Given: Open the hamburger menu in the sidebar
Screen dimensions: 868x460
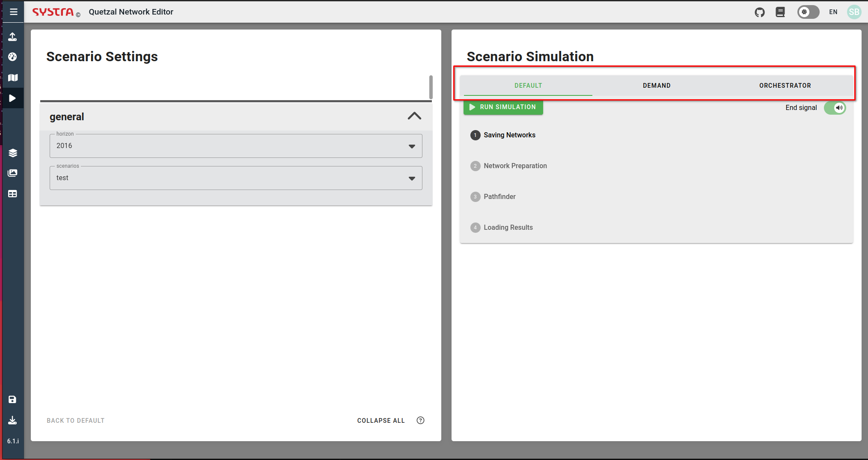Looking at the screenshot, I should pos(14,12).
